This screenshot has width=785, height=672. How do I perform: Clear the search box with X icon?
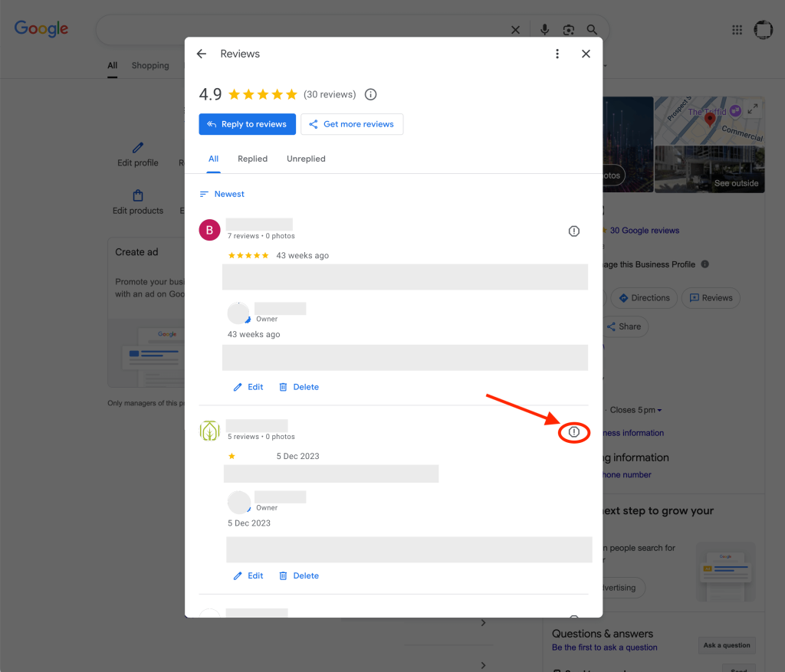515,30
